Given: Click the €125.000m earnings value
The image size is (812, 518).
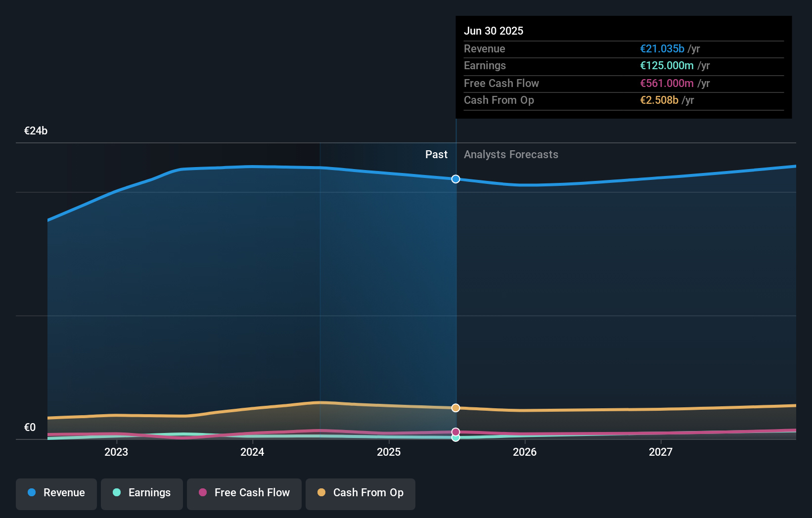Looking at the screenshot, I should (667, 66).
